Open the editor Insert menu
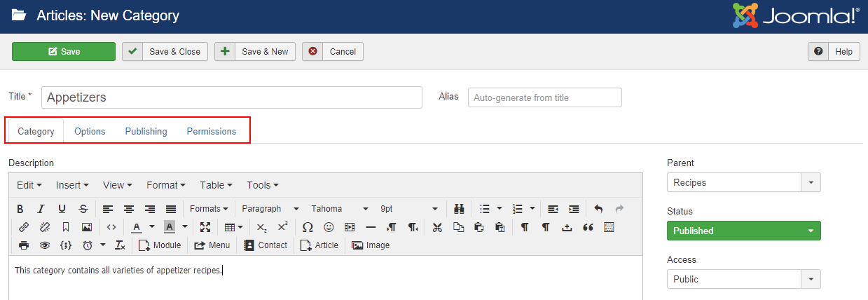Image resolution: width=868 pixels, height=300 pixels. [72, 185]
